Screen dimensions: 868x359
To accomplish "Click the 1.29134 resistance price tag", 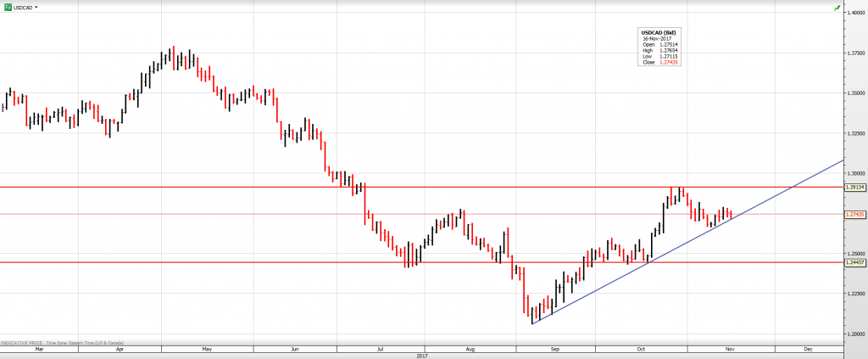I will pos(854,186).
